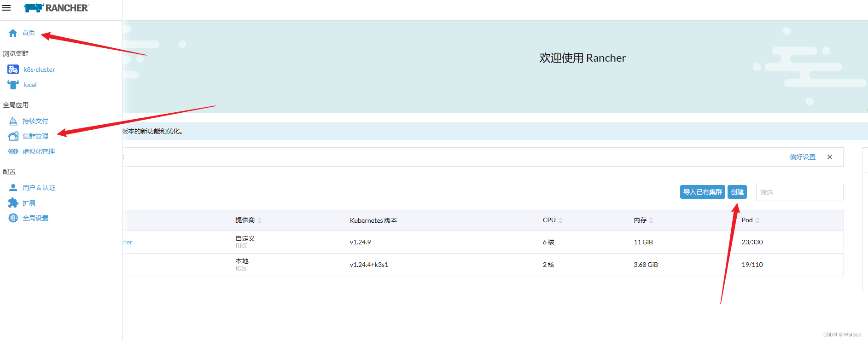Toggle the hamburger menu icon

(x=6, y=8)
